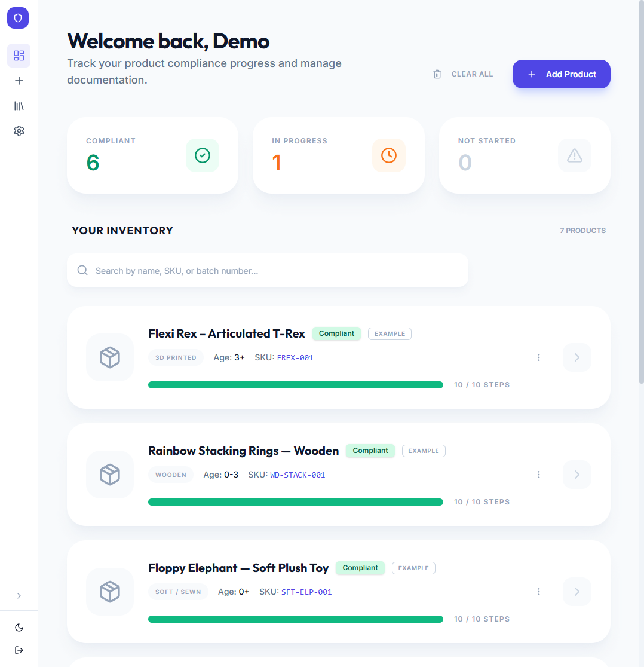Image resolution: width=644 pixels, height=667 pixels.
Task: Click Rainbow Stacking Rings Compliant badge
Action: click(370, 451)
